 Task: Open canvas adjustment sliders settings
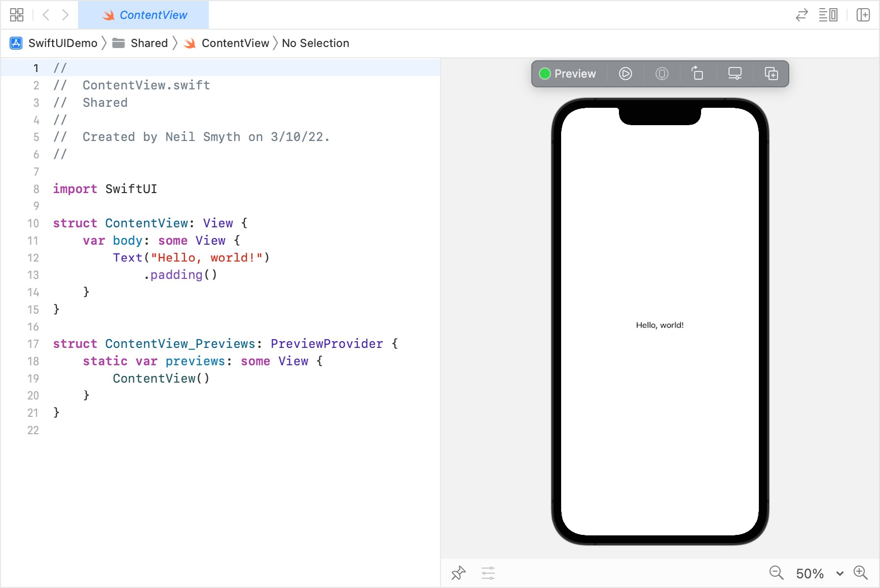tap(488, 573)
